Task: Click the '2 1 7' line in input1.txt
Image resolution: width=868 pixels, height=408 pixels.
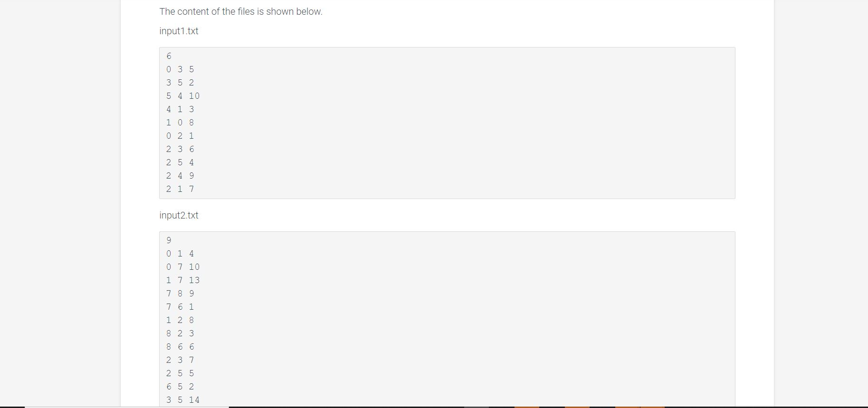Action: (180, 189)
